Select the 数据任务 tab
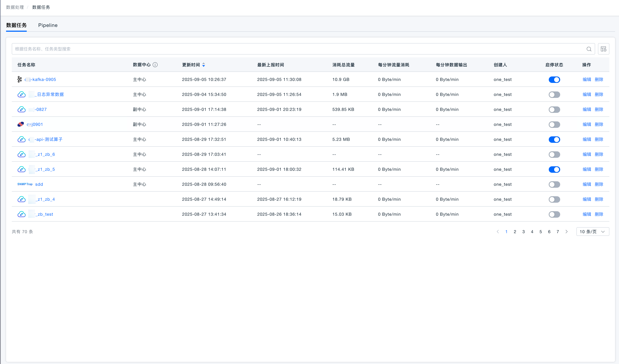The height and width of the screenshot is (364, 619). point(16,25)
